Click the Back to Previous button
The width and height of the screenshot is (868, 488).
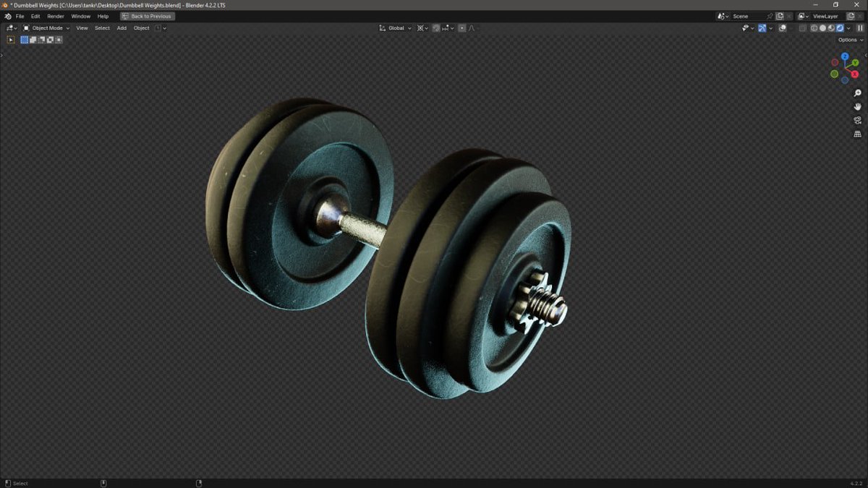(147, 16)
